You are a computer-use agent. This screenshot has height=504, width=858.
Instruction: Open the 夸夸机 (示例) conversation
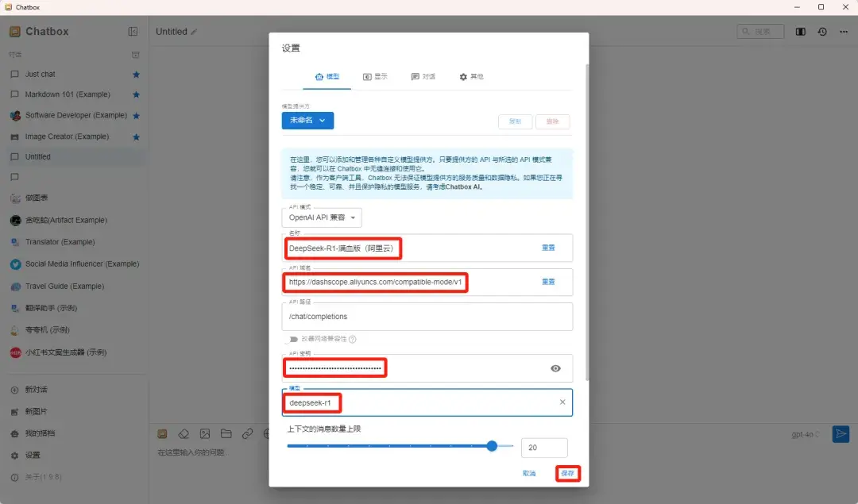74,330
